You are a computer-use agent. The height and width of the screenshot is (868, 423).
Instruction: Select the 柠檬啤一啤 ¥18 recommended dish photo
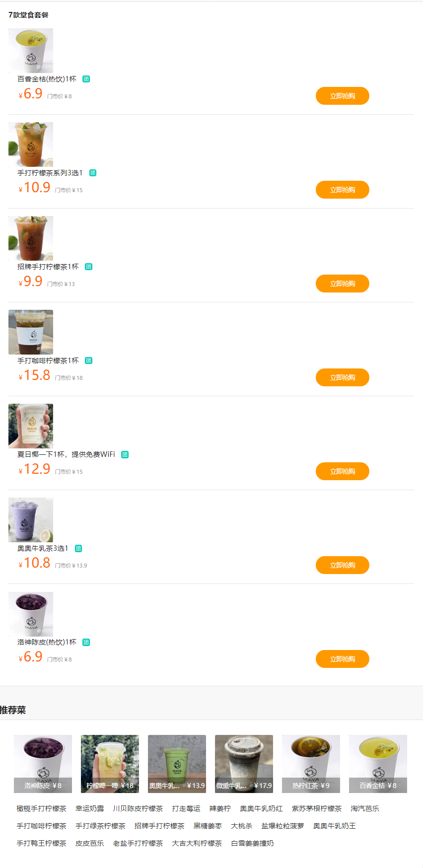click(110, 764)
